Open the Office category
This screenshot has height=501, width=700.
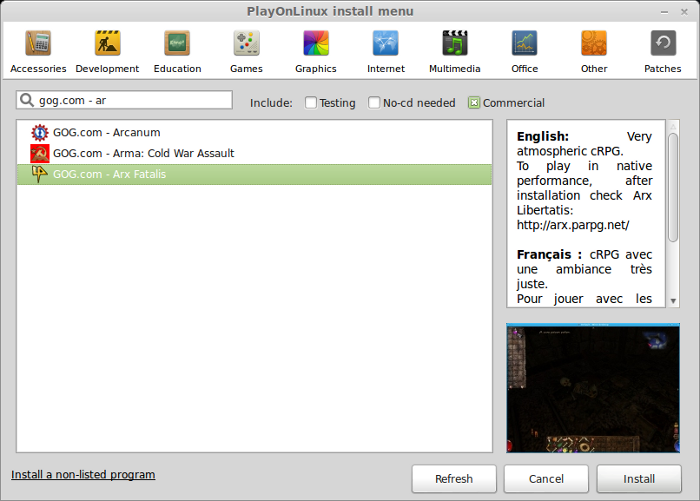[525, 51]
